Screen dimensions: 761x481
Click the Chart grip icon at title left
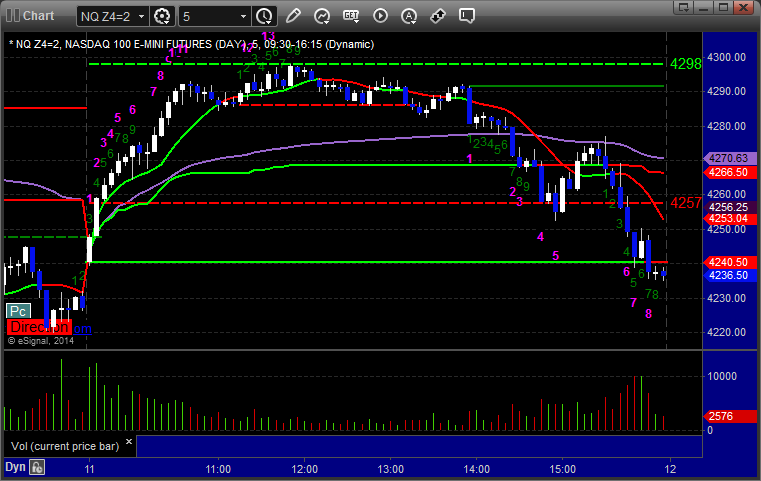(12, 16)
